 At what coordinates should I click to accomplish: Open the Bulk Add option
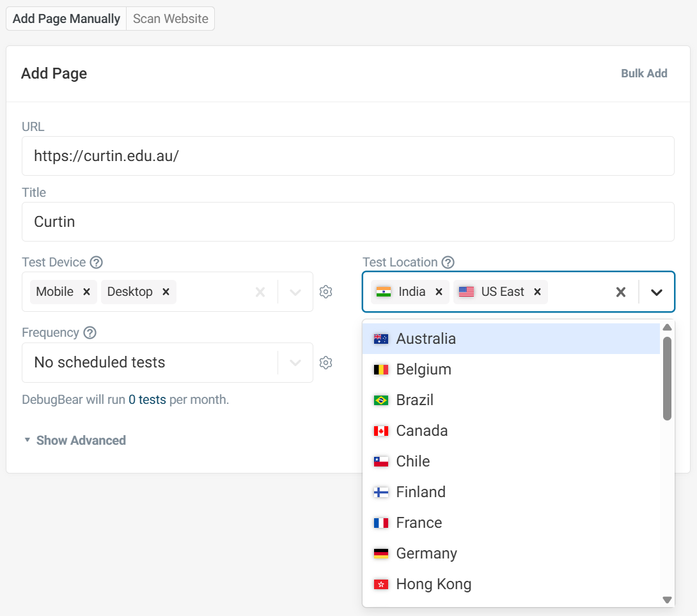click(x=644, y=73)
